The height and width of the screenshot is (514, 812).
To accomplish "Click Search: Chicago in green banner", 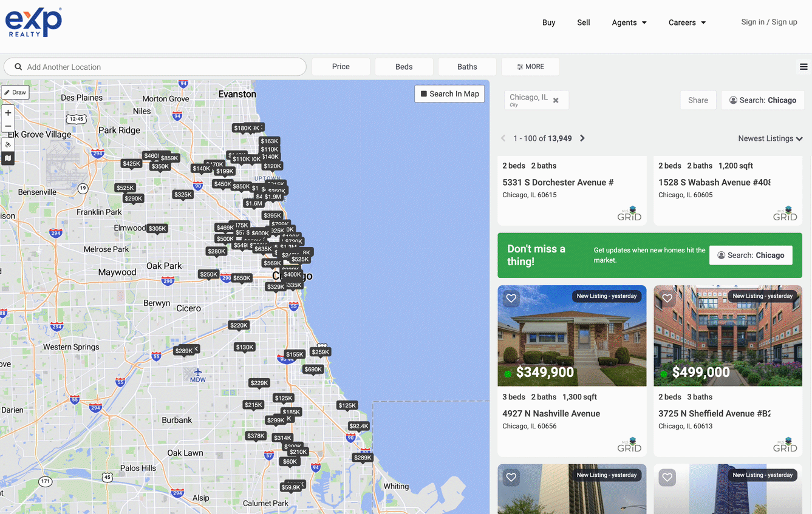I will (751, 255).
